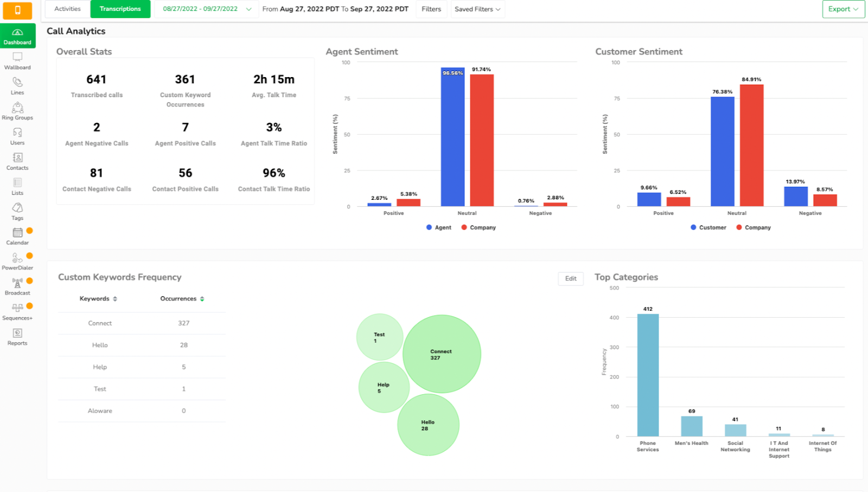
Task: Go to Lines in the sidebar
Action: [17, 86]
